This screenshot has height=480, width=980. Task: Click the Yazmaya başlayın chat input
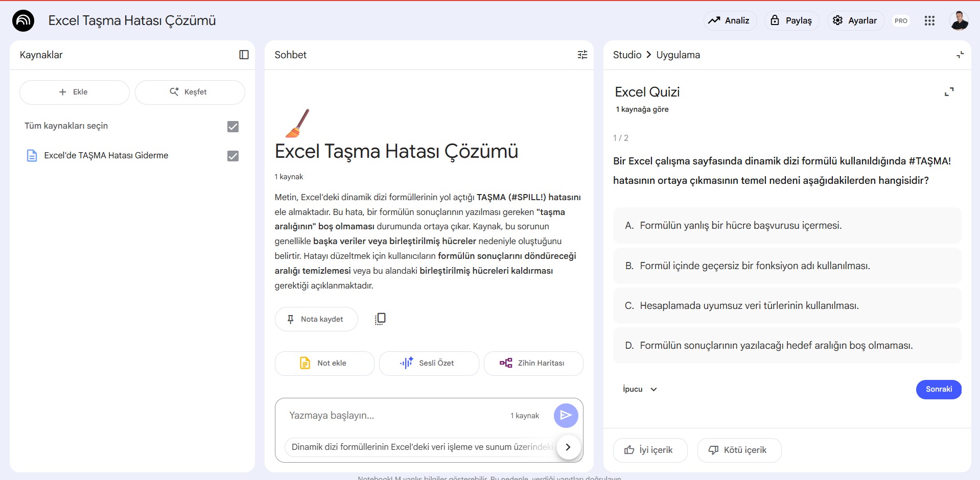pyautogui.click(x=396, y=416)
